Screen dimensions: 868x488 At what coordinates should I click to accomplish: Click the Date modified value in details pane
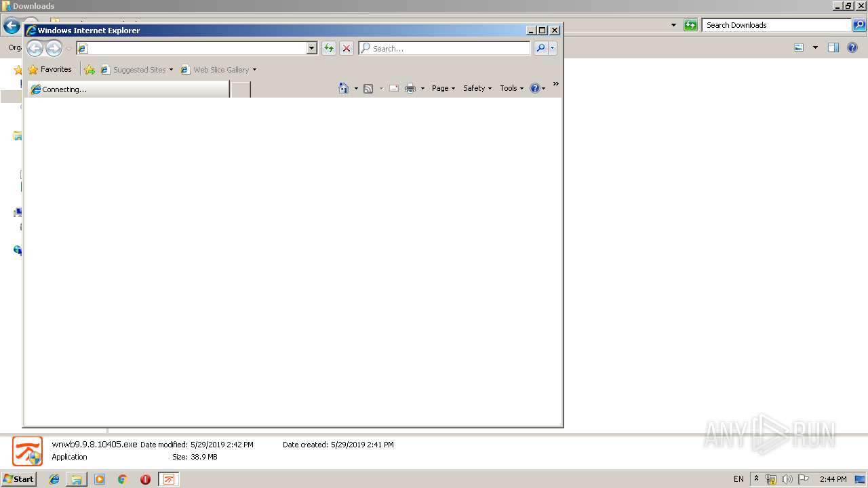coord(222,445)
